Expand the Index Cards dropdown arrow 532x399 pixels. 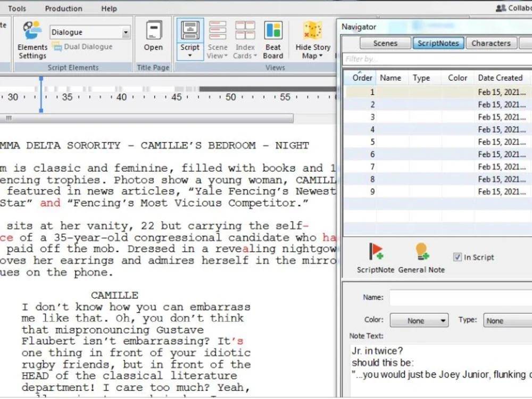tap(255, 56)
